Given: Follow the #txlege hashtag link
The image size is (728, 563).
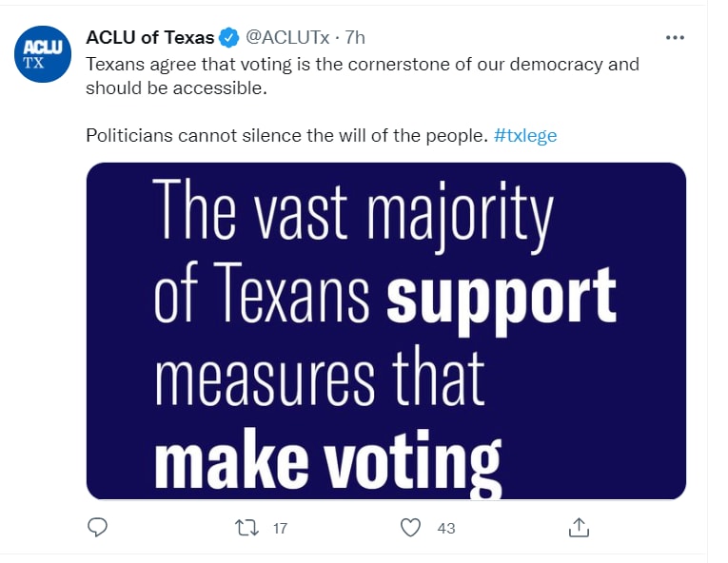Looking at the screenshot, I should [x=525, y=135].
